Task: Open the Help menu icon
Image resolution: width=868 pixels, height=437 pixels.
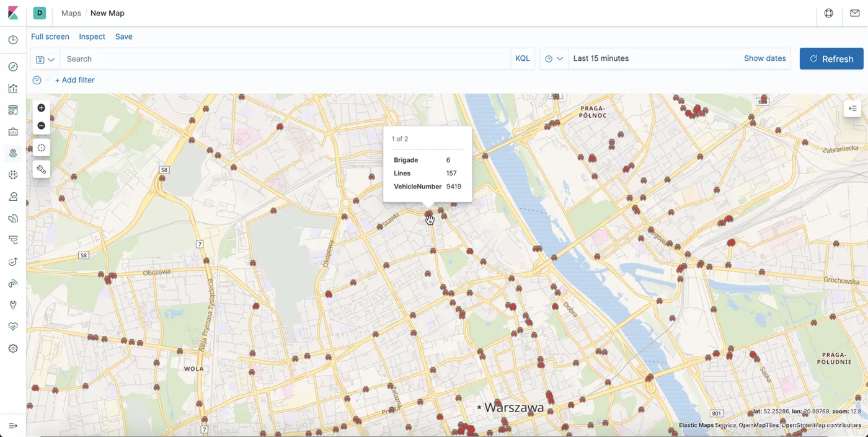Action: 829,13
